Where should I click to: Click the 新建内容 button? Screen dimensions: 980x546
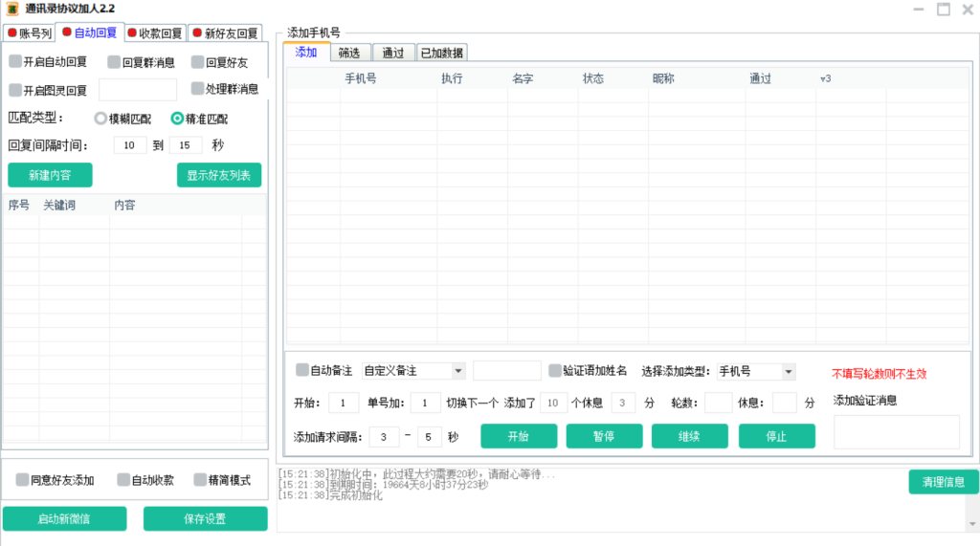[x=50, y=176]
